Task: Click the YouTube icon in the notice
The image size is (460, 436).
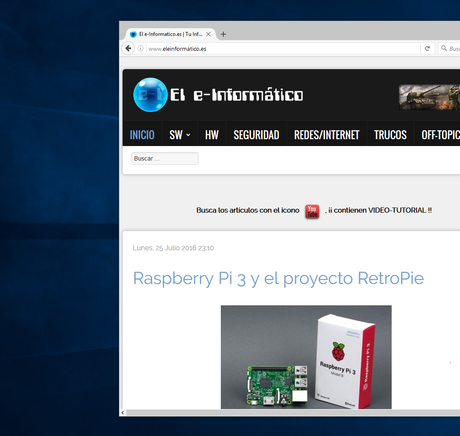Action: tap(312, 211)
